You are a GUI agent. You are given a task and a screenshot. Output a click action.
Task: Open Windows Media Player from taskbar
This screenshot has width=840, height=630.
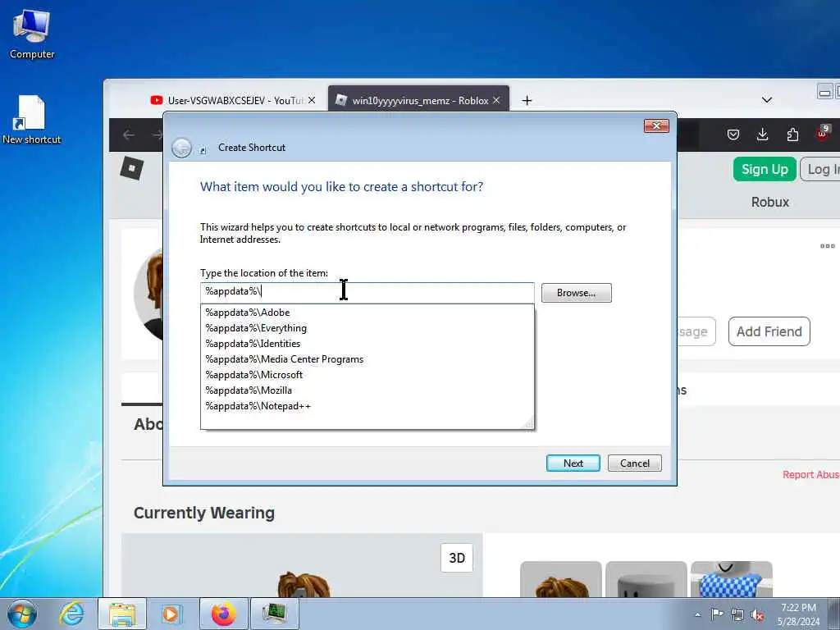(x=171, y=614)
